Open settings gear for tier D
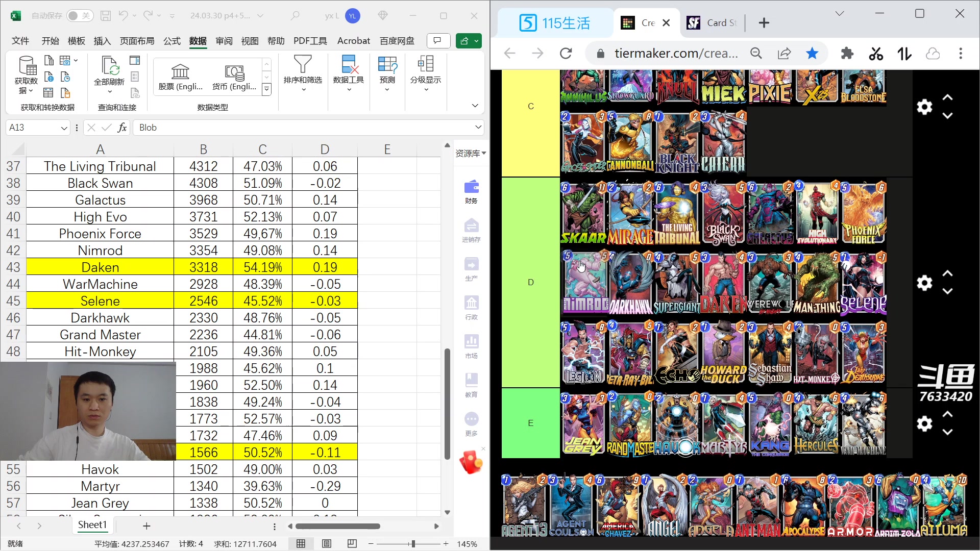Image resolution: width=980 pixels, height=551 pixels. click(924, 283)
